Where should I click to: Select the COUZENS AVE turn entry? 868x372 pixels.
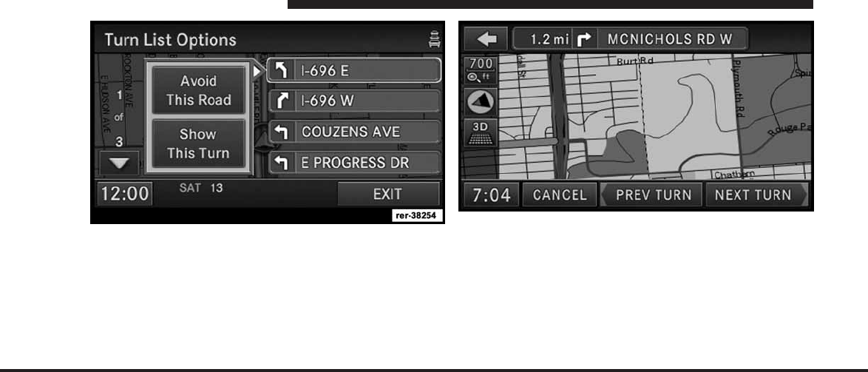coord(354,132)
